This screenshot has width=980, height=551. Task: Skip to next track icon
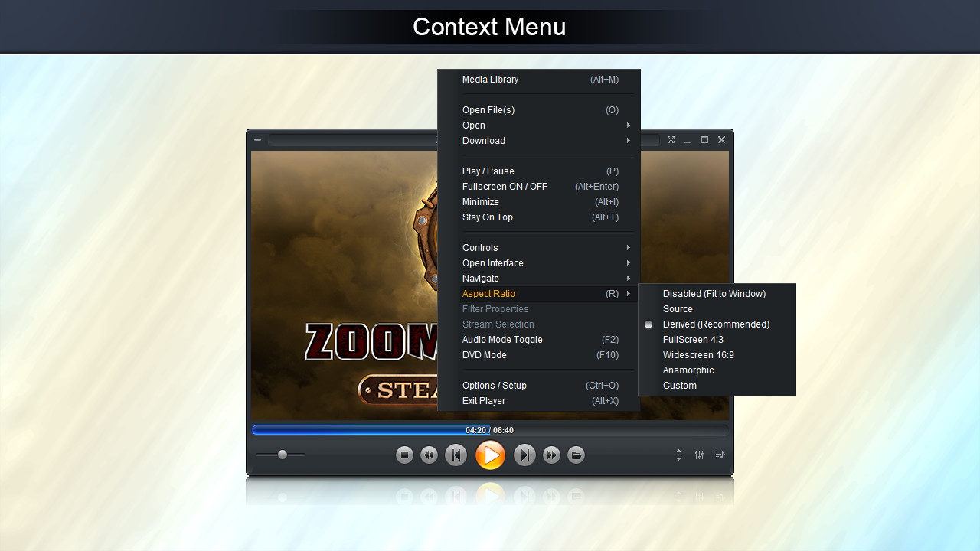click(524, 455)
